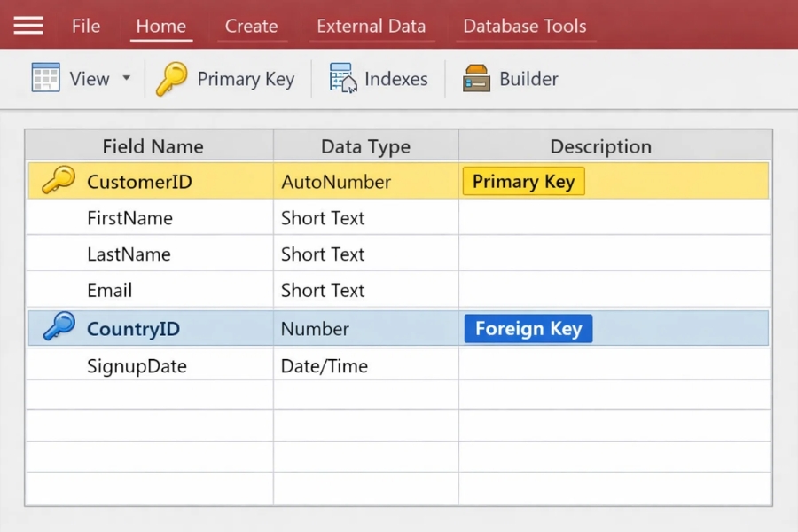Screen dimensions: 798x532
Task: Open the AutoNumber data type cell
Action: (x=365, y=182)
